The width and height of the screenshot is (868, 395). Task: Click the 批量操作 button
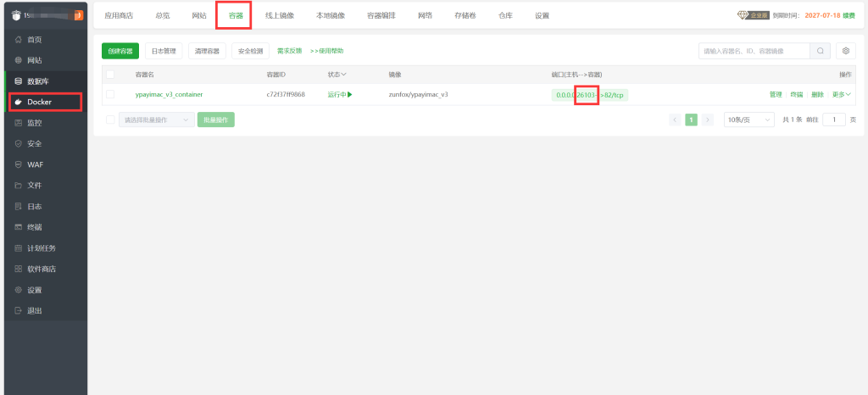216,120
